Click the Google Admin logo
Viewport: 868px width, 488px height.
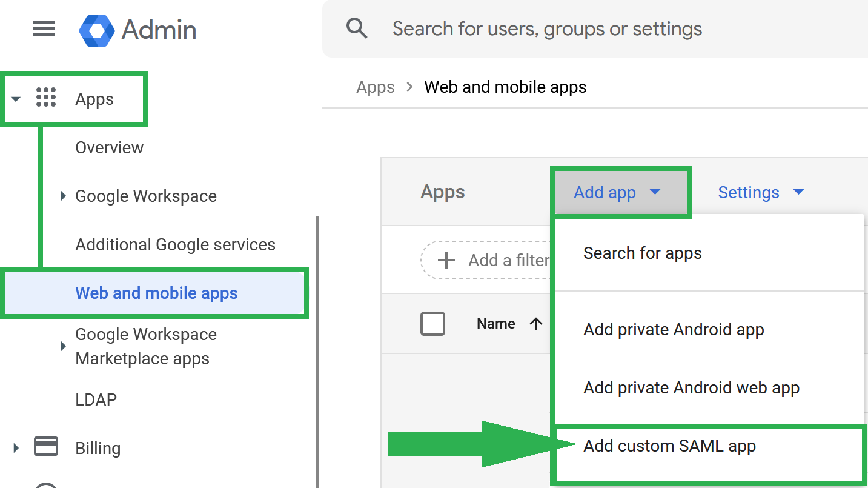(x=97, y=30)
